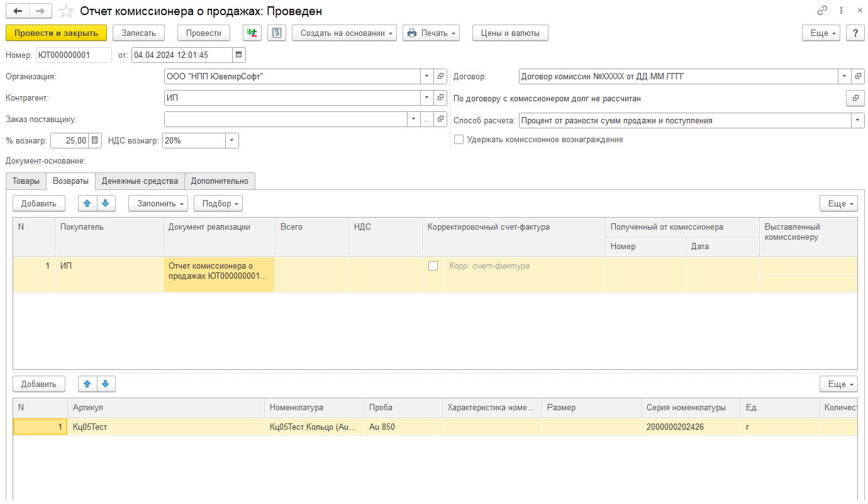868x504 pixels.
Task: Click Провести и закрыть button
Action: tap(56, 33)
